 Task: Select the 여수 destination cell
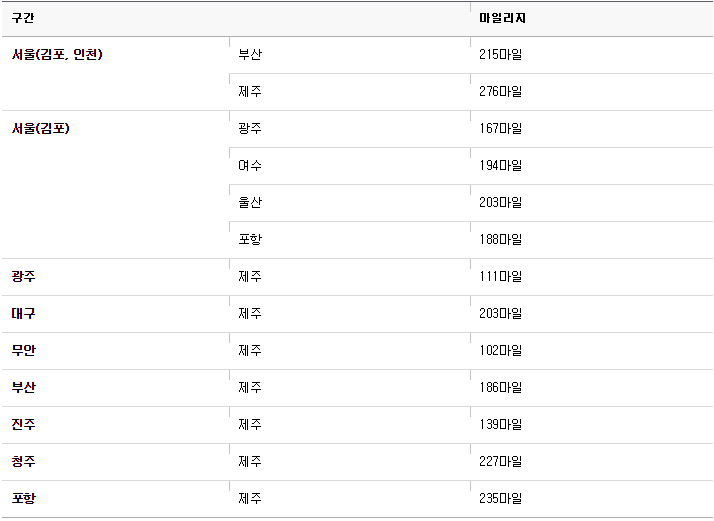coord(250,165)
